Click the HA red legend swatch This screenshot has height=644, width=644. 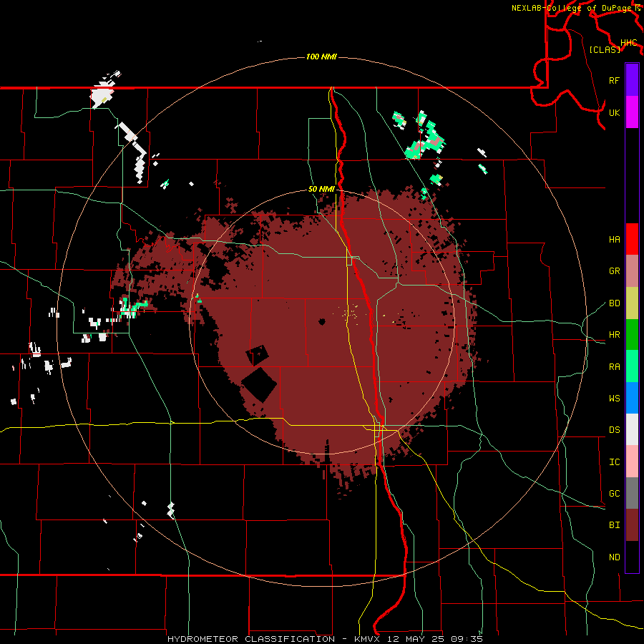632,239
